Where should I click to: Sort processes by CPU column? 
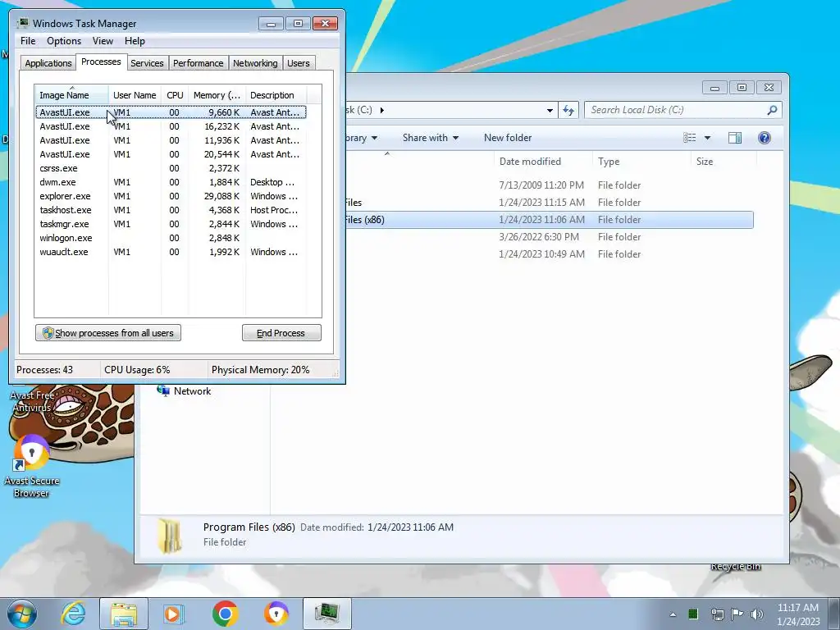[175, 95]
